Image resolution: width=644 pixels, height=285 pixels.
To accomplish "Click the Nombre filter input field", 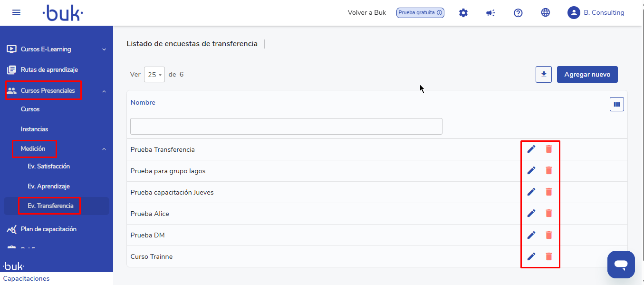I will (x=286, y=127).
